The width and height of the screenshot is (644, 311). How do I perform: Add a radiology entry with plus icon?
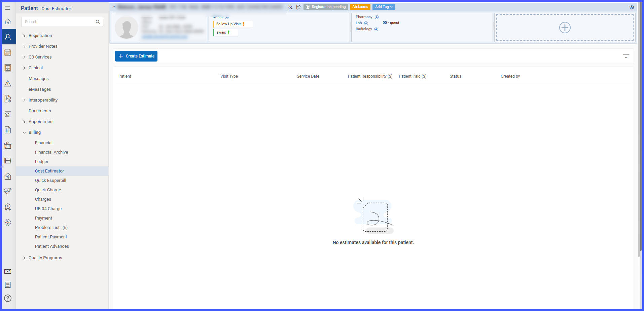coord(376,29)
